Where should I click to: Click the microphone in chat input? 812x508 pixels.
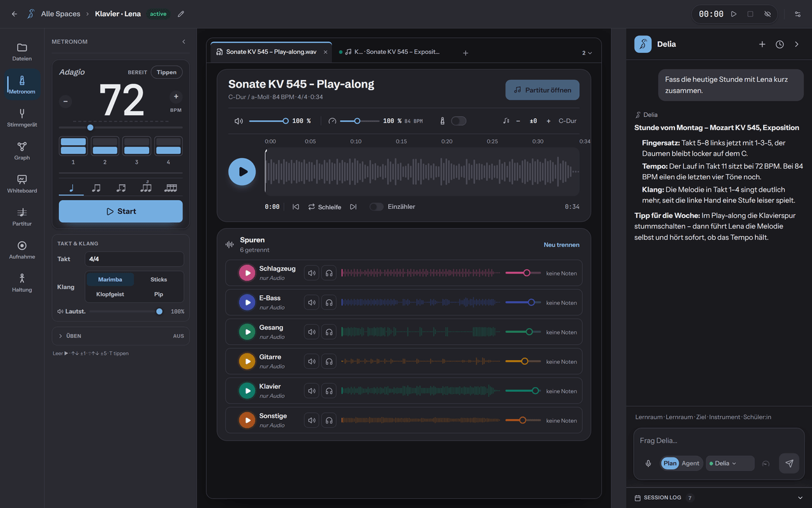648,464
